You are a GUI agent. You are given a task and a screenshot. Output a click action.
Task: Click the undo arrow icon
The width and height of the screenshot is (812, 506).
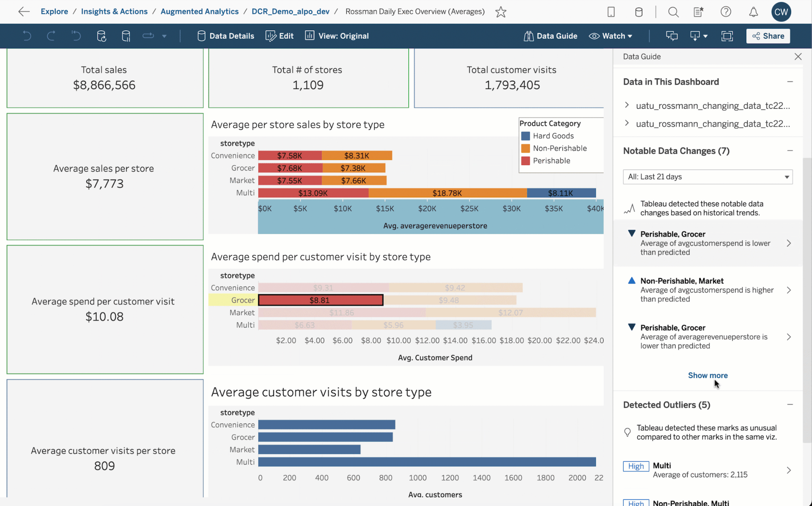[27, 36]
